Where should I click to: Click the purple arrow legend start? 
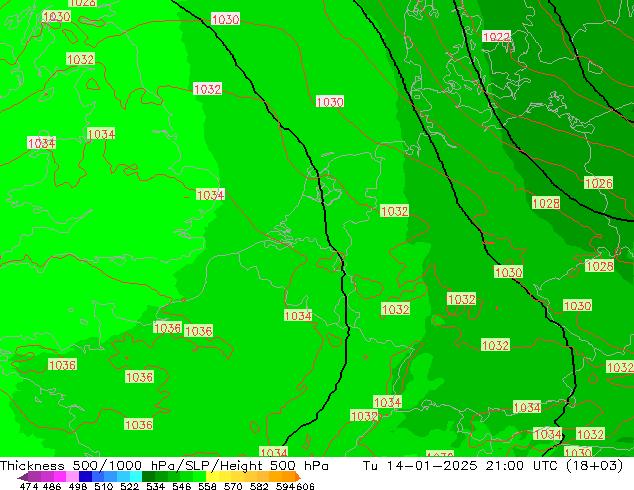(23, 477)
